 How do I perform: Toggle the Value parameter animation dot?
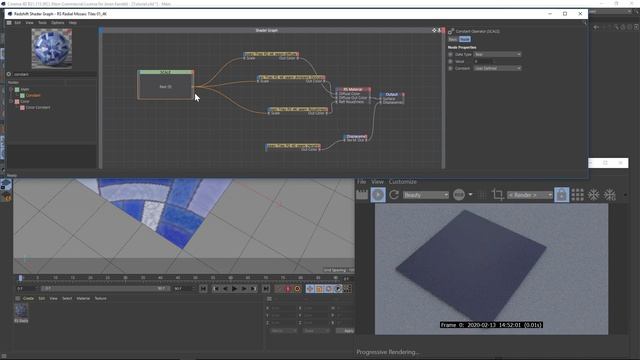pyautogui.click(x=451, y=61)
